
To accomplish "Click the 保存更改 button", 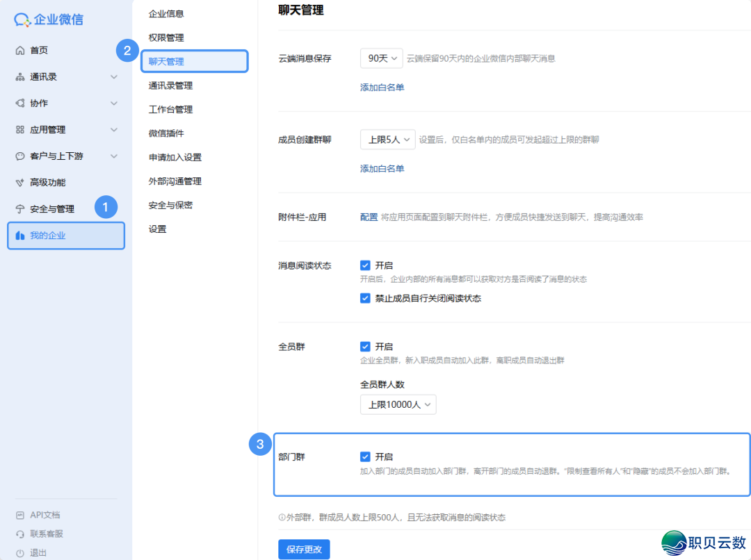I will (x=304, y=550).
